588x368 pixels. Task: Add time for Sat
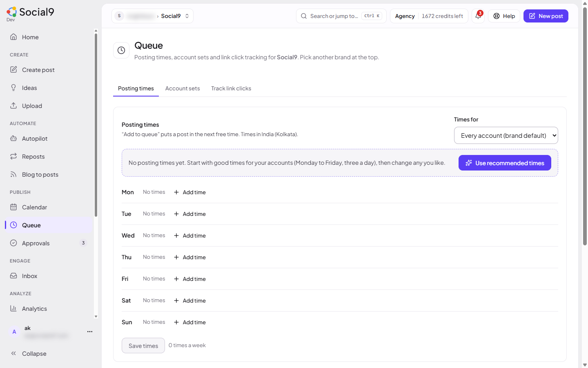tap(190, 301)
